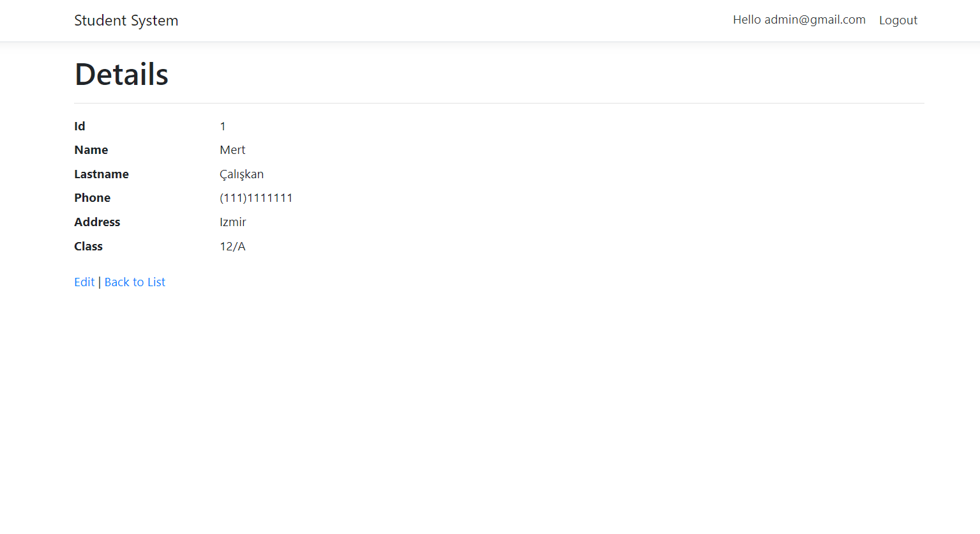Open the Edit link for this student

point(84,282)
